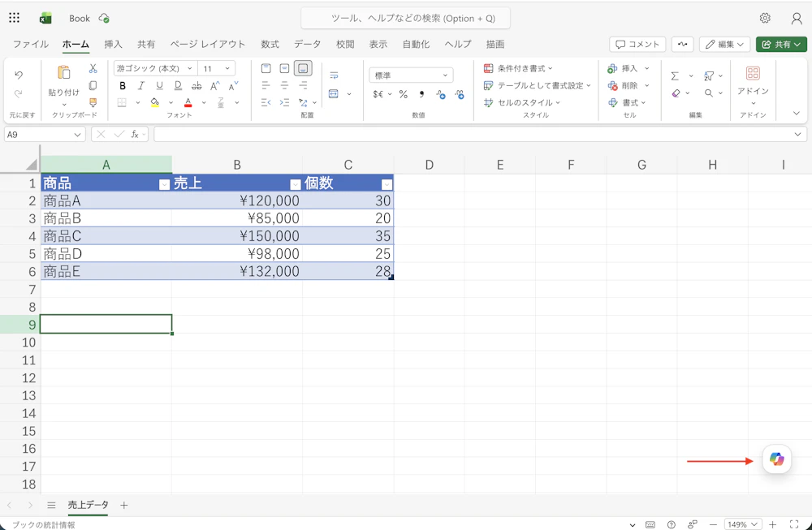Screen dimensions: 812x530
Task: Click the zoom in plus control
Action: 773,524
